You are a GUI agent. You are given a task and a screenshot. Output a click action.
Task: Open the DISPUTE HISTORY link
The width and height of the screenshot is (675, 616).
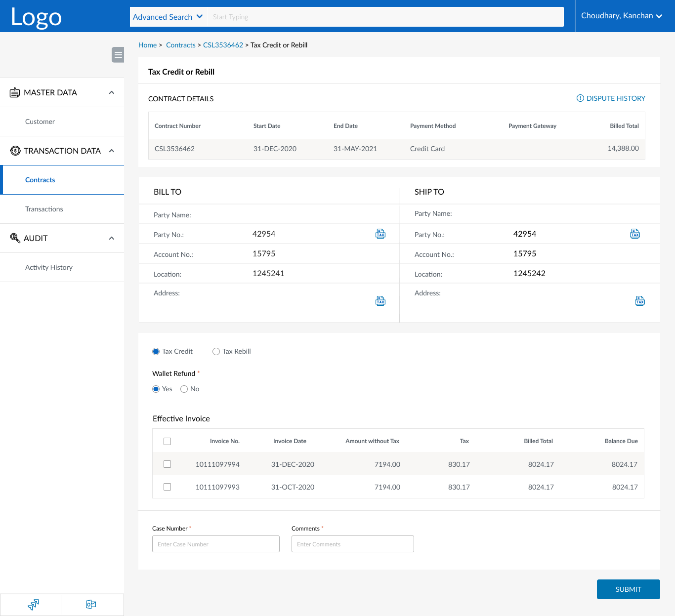[616, 98]
